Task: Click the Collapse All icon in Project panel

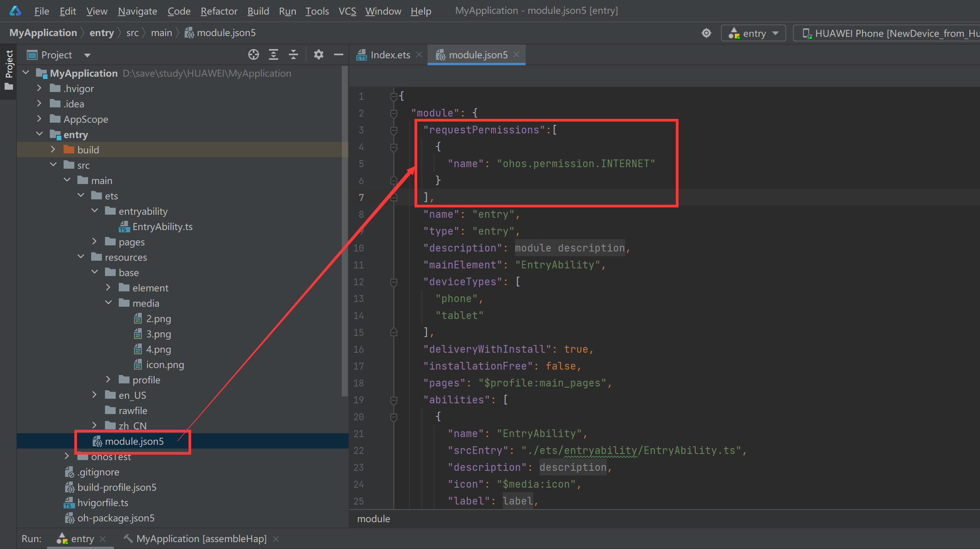Action: 293,55
